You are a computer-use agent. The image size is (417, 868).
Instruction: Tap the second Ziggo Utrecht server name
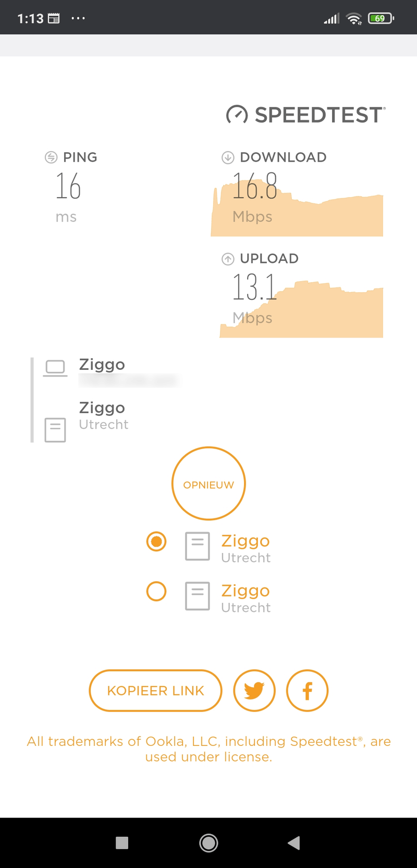pyautogui.click(x=246, y=591)
